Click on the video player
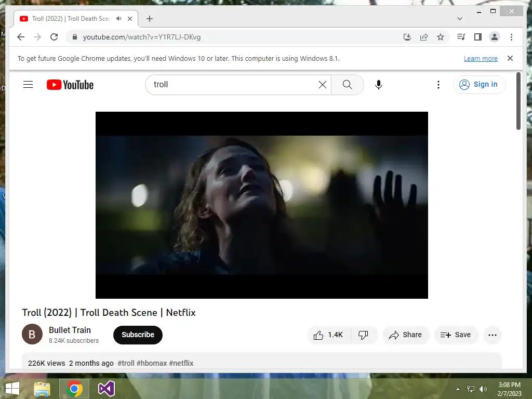This screenshot has width=532, height=399. [262, 205]
